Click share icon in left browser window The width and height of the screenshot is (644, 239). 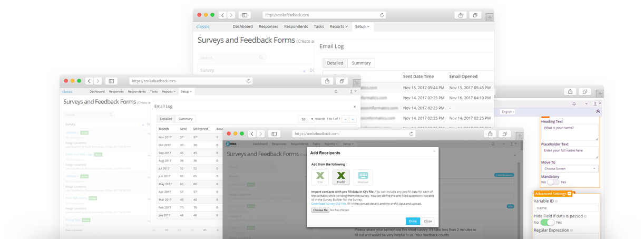click(327, 81)
